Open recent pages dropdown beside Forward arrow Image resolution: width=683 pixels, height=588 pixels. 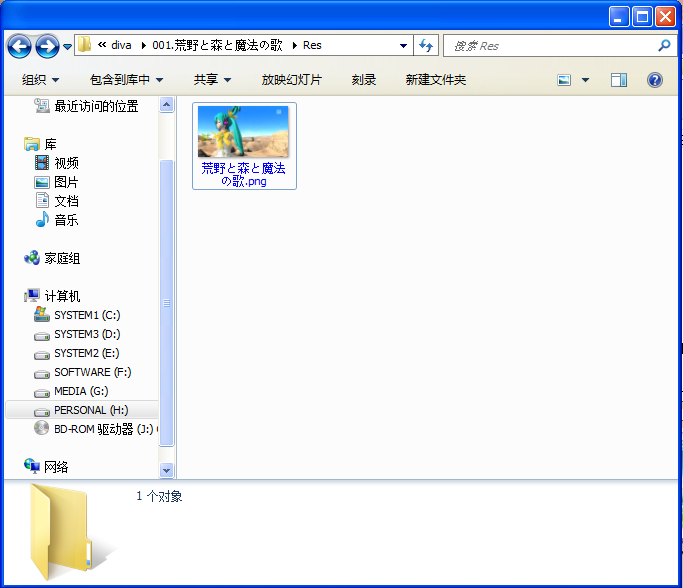click(x=67, y=46)
